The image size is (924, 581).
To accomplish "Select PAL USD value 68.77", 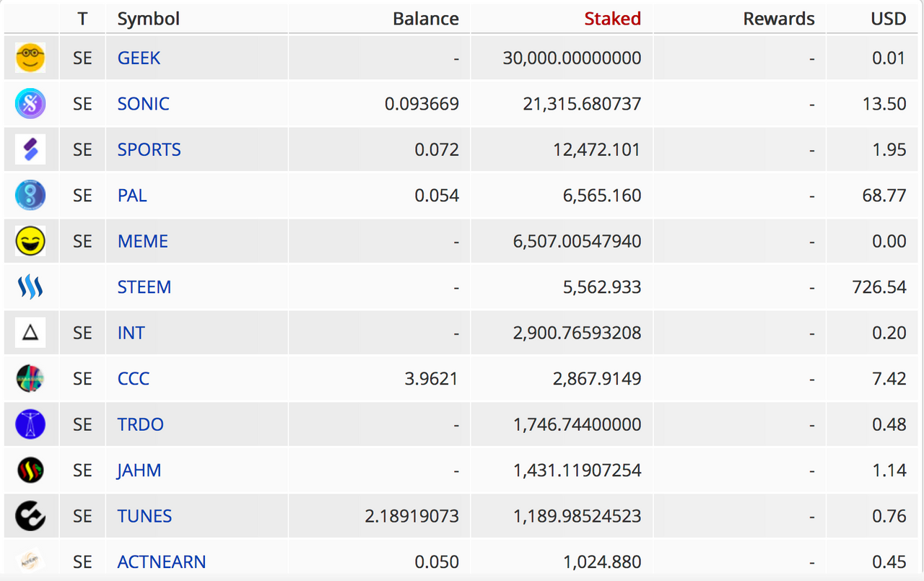I will pyautogui.click(x=884, y=195).
